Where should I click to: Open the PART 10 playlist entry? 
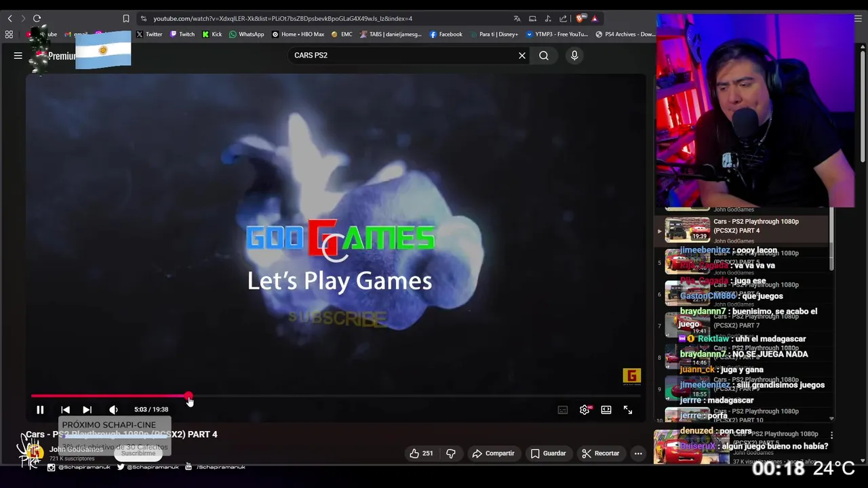coord(743,415)
